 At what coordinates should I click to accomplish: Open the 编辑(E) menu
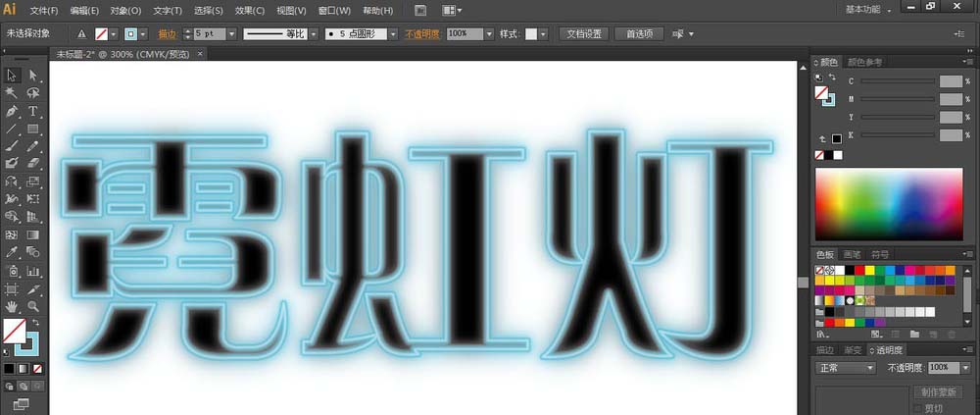pos(84,11)
